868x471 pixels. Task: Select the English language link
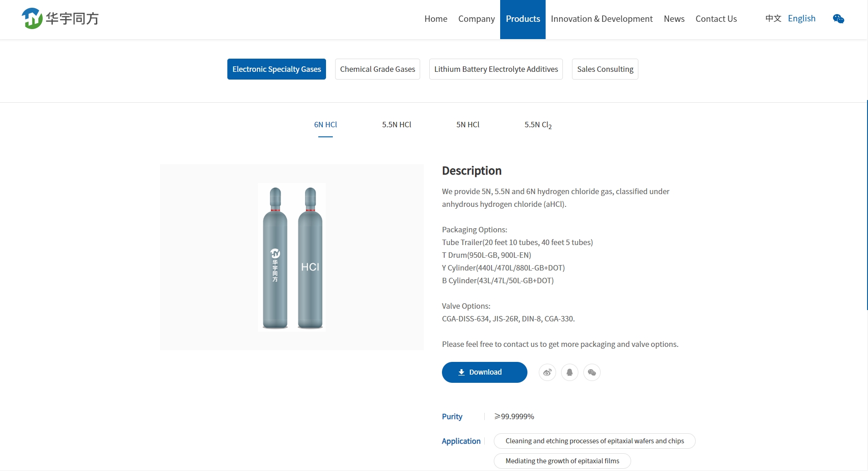coord(801,19)
